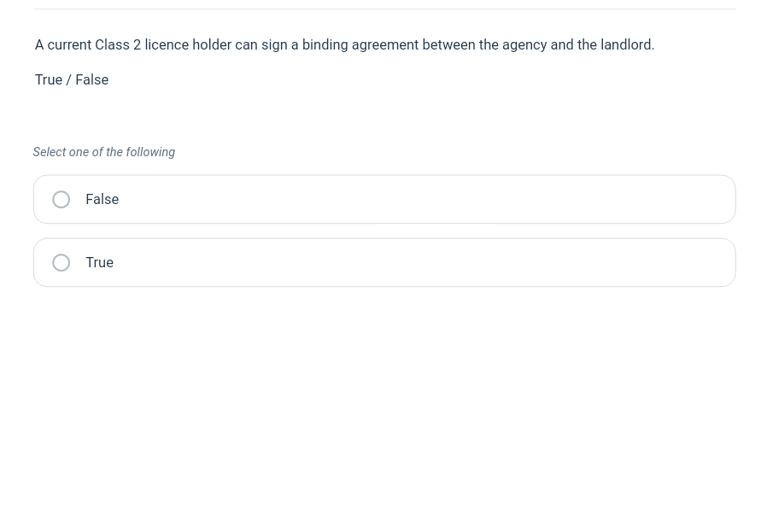Click inside the True option rectangle
Viewport: 773px width, 532px height.
[384, 262]
